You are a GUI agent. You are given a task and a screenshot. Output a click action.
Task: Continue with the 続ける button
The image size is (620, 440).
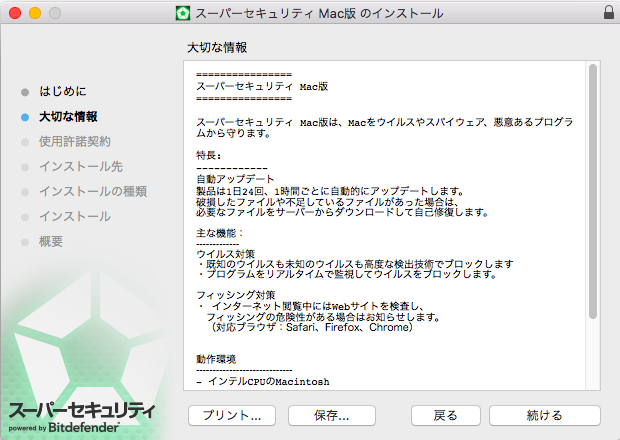[x=544, y=415]
